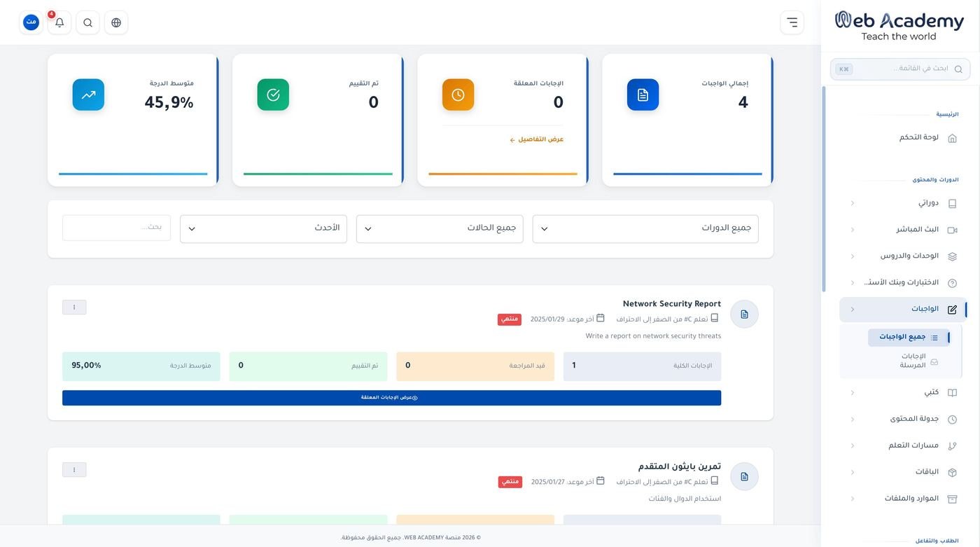The image size is (980, 547).
Task: Click the 45,9% average grade value
Action: [169, 103]
